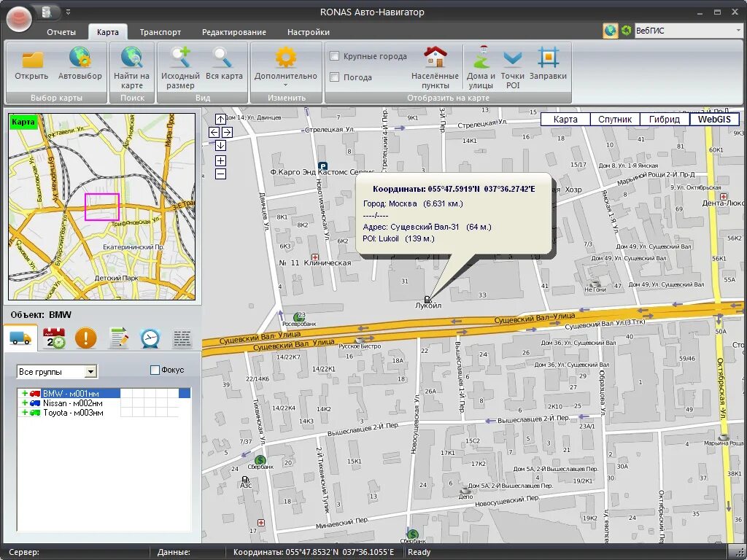The height and width of the screenshot is (560, 747).
Task: Switch map to Карта view
Action: pyautogui.click(x=565, y=120)
